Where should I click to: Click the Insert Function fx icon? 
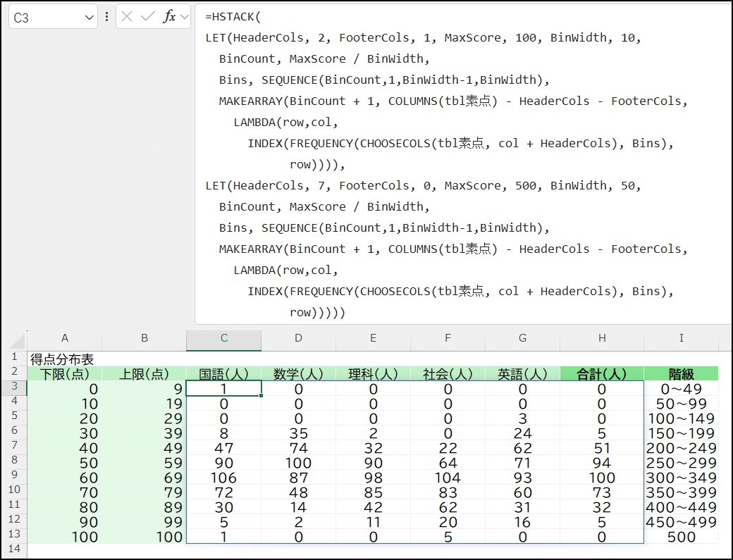[168, 17]
